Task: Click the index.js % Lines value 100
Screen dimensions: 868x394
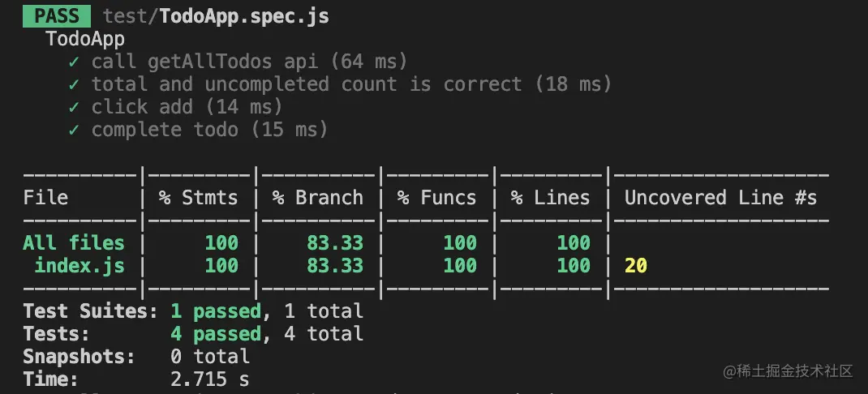Action: click(574, 266)
